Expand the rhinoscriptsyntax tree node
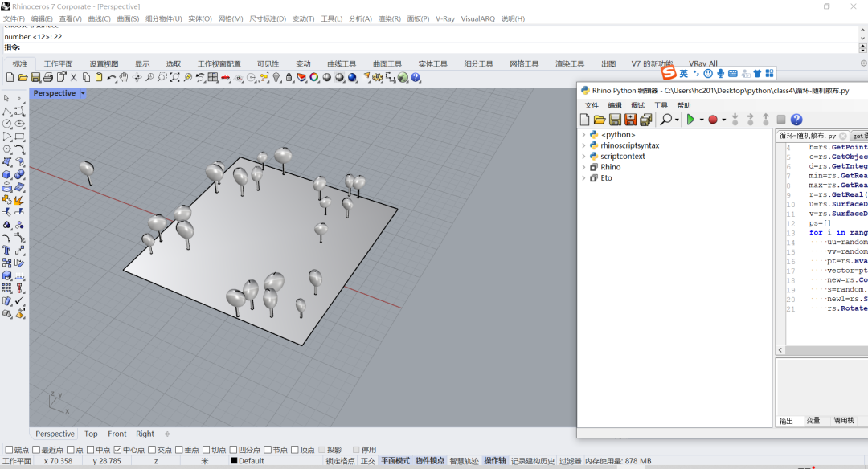 pos(583,145)
